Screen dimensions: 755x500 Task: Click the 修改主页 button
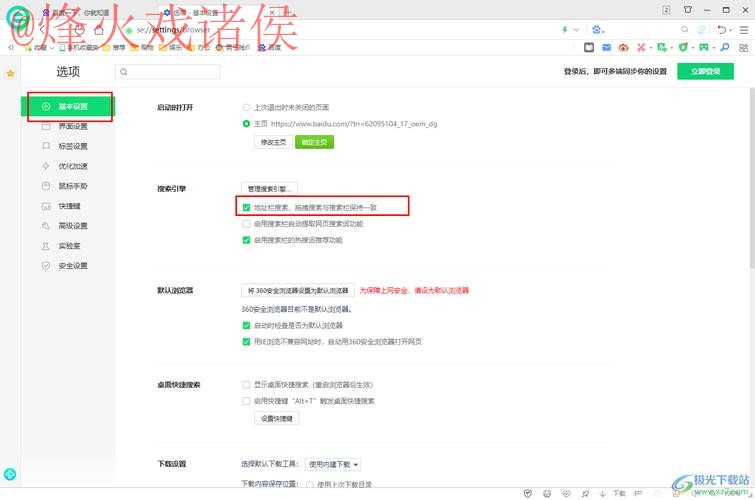pyautogui.click(x=273, y=142)
